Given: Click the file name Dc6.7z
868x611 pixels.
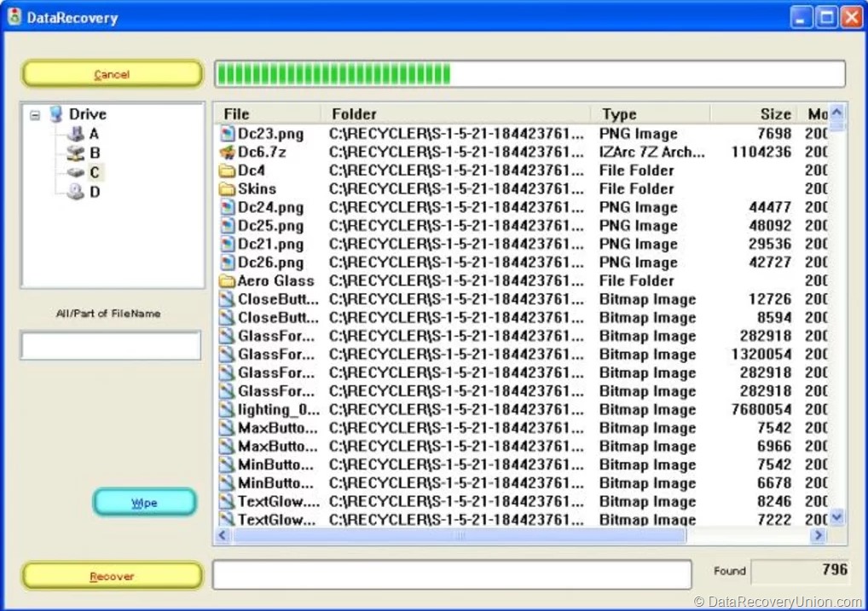Looking at the screenshot, I should point(262,152).
